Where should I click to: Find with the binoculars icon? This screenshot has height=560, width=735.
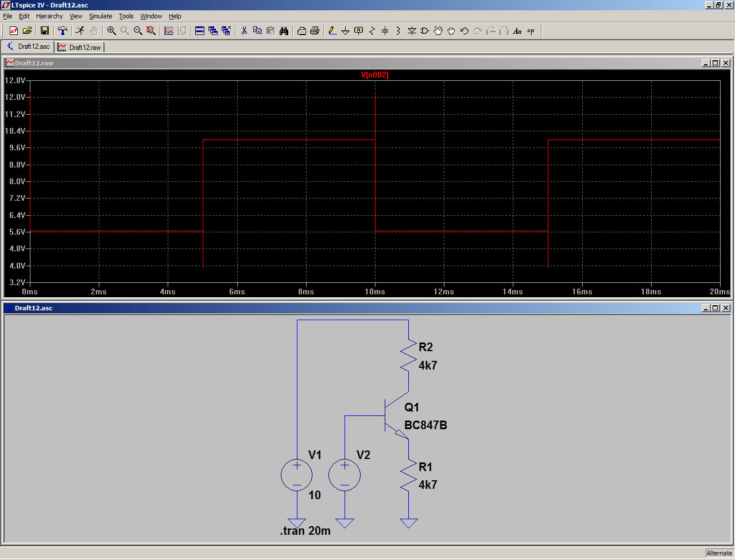point(284,31)
